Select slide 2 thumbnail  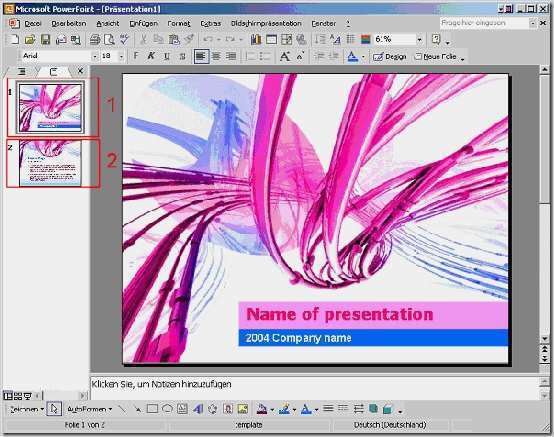tap(50, 163)
